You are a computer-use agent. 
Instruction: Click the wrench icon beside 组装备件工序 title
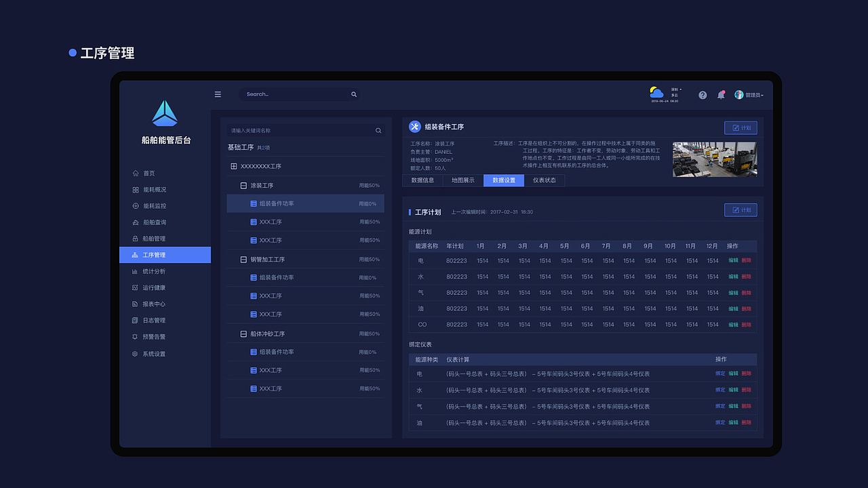pyautogui.click(x=415, y=127)
